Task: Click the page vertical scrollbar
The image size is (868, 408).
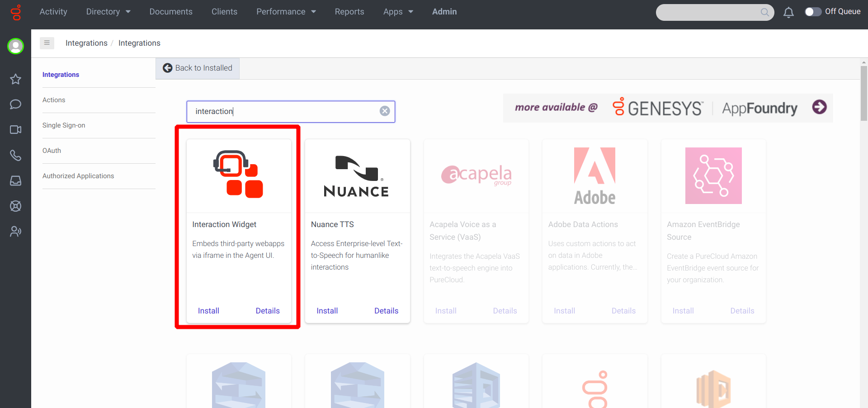Action: 864,93
